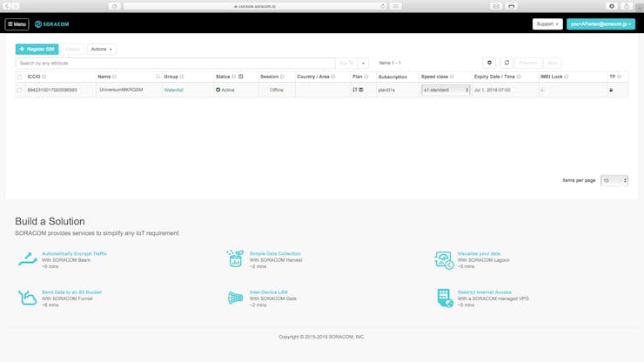Open the Support dropdown
Screen dimensions: 644x362
pyautogui.click(x=547, y=24)
